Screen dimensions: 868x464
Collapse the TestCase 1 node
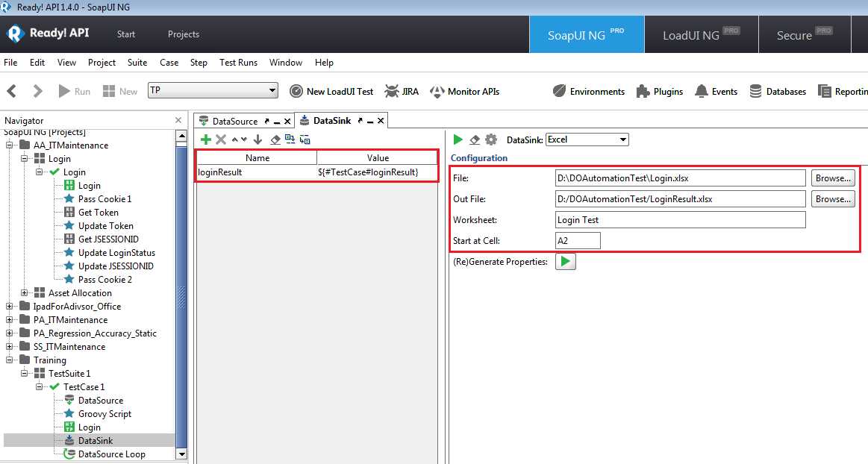coord(40,386)
